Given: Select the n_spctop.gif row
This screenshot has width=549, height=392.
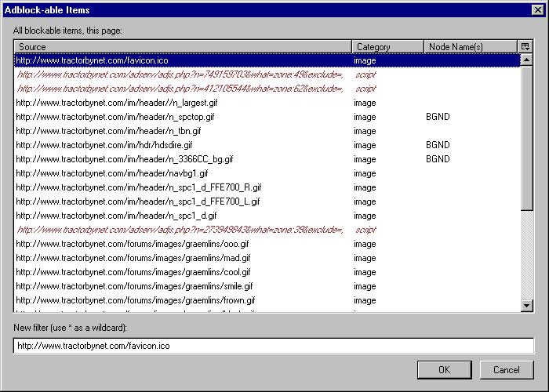Looking at the screenshot, I should click(x=267, y=117).
